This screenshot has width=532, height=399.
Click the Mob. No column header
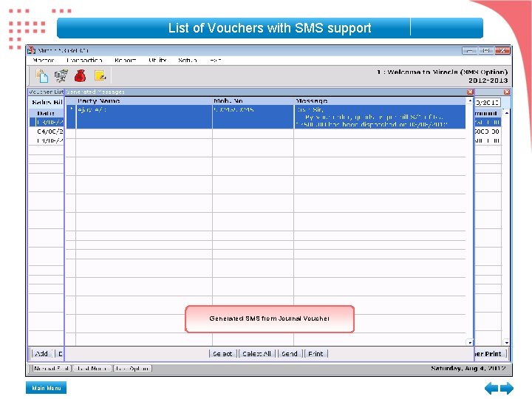(x=253, y=101)
